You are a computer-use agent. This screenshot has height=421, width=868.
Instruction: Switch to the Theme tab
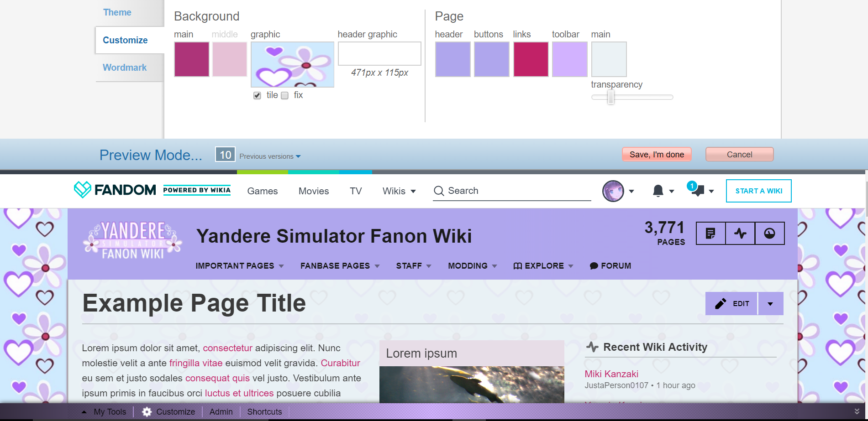[117, 12]
